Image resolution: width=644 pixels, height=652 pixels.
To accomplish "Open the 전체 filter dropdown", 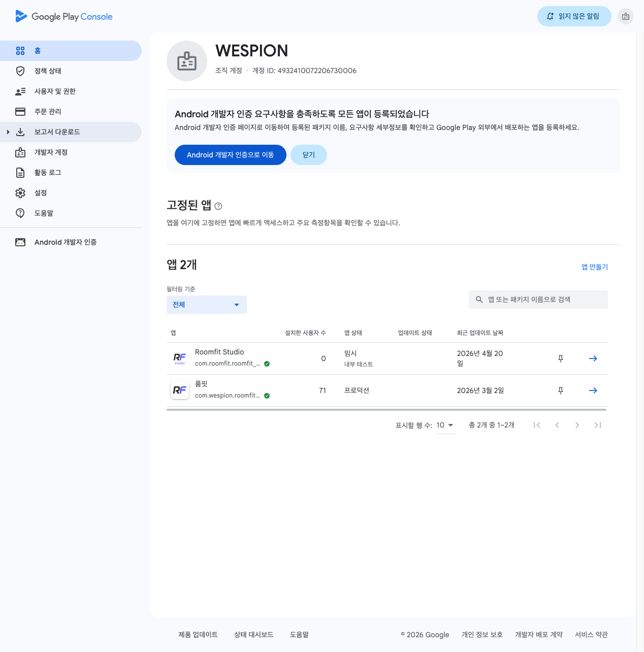I will tap(206, 305).
